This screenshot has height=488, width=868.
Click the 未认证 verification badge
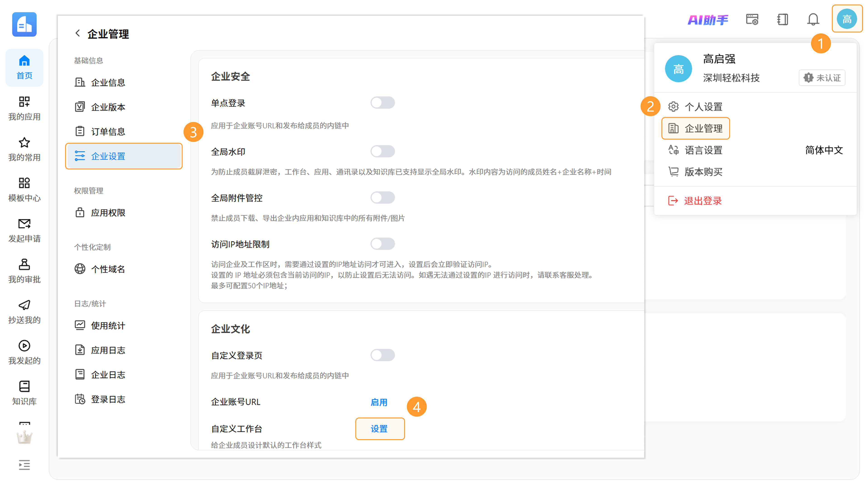[x=822, y=78]
